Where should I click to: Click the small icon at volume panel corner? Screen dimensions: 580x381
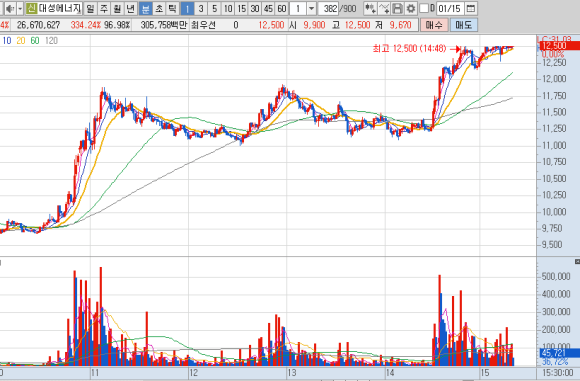(577, 262)
